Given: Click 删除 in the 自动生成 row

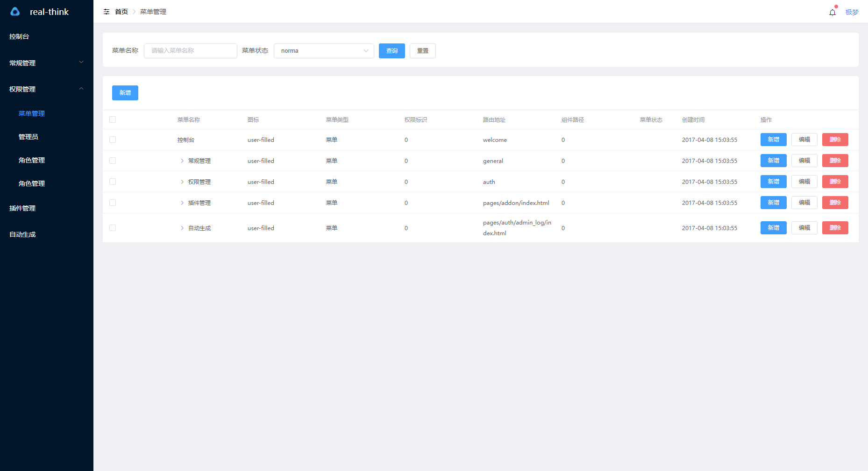Looking at the screenshot, I should coord(835,228).
